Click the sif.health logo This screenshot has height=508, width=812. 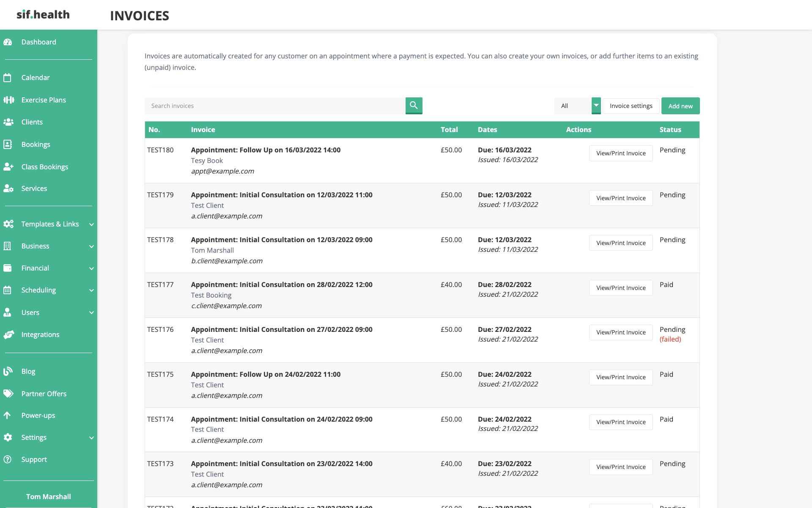43,14
